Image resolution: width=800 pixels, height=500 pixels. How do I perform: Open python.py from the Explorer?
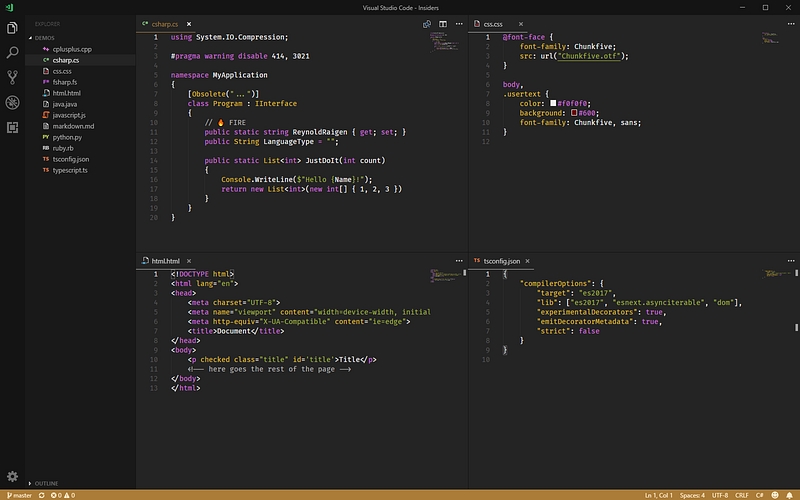[67, 137]
